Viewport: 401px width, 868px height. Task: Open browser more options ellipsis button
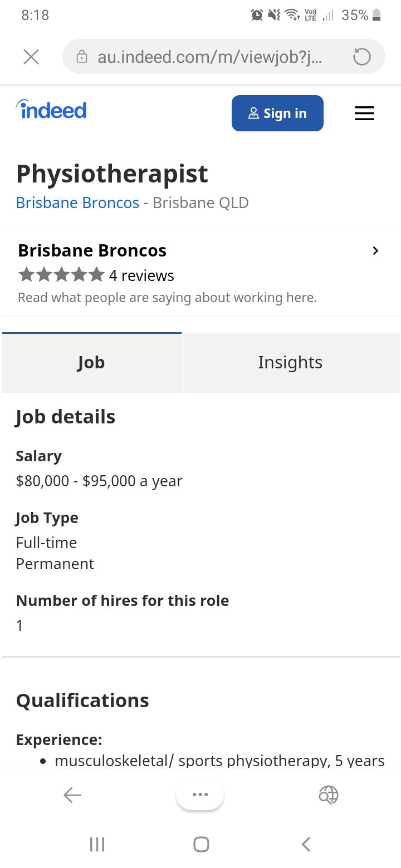coord(200,795)
